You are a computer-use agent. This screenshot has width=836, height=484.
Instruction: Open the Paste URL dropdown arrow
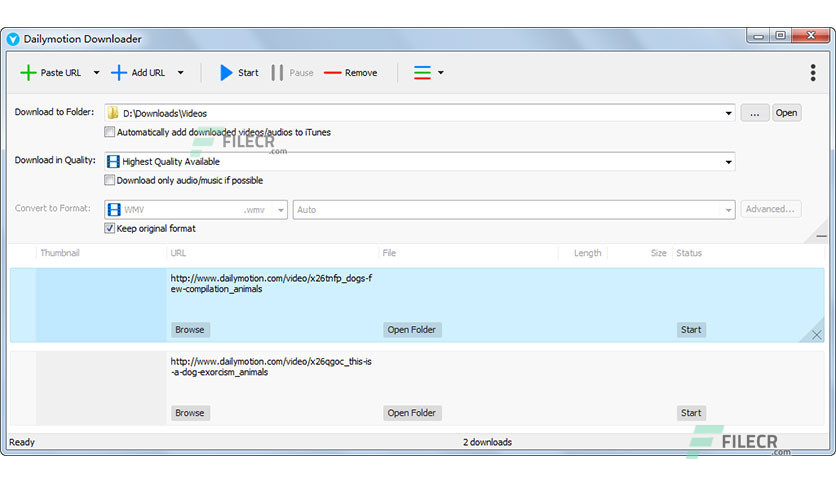point(97,72)
